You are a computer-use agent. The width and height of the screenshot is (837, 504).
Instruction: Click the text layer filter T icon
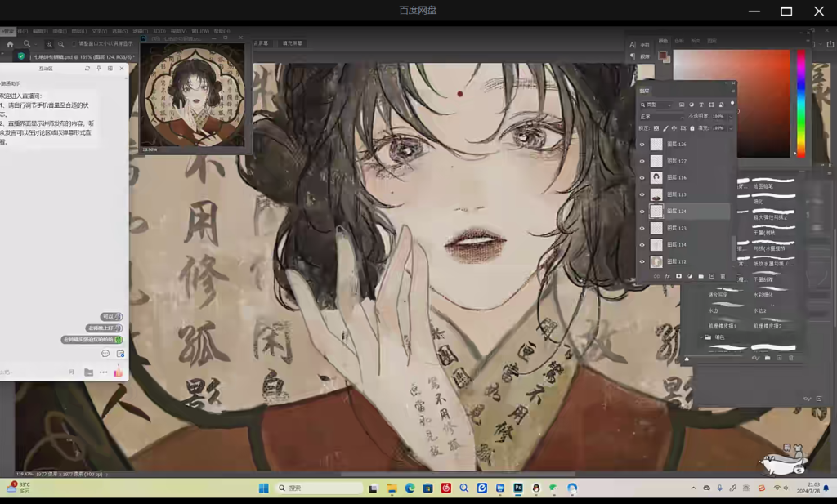(701, 105)
